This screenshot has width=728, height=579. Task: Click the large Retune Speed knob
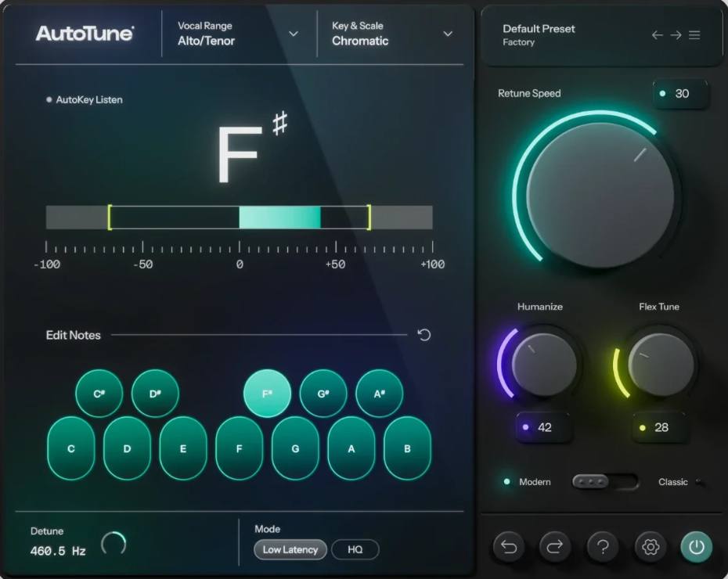point(600,196)
